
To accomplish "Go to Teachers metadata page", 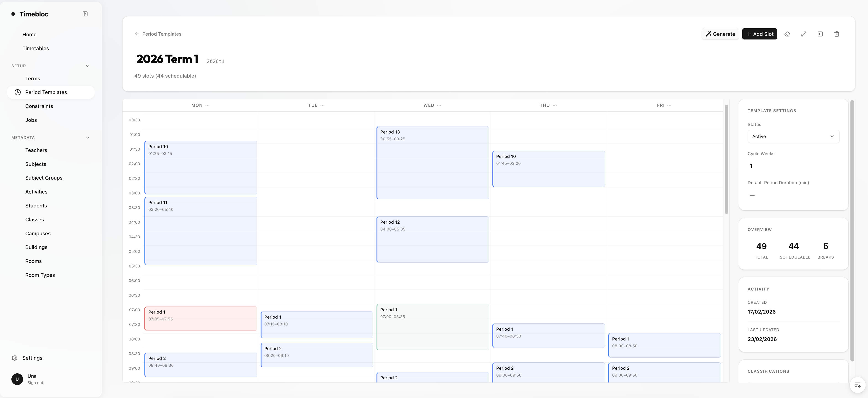I will tap(36, 150).
